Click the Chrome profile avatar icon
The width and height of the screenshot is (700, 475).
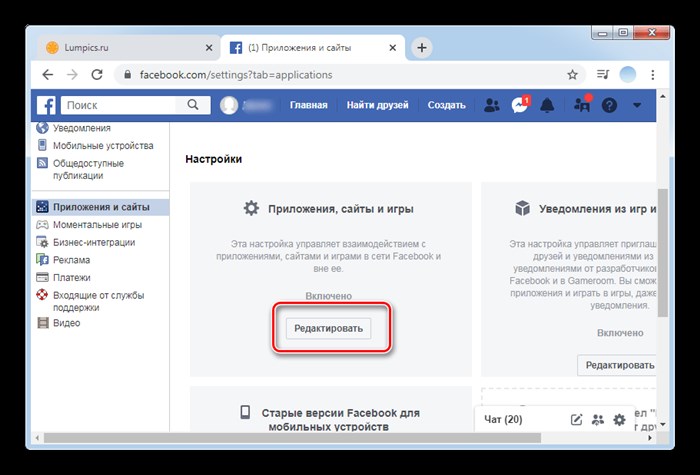(x=628, y=75)
